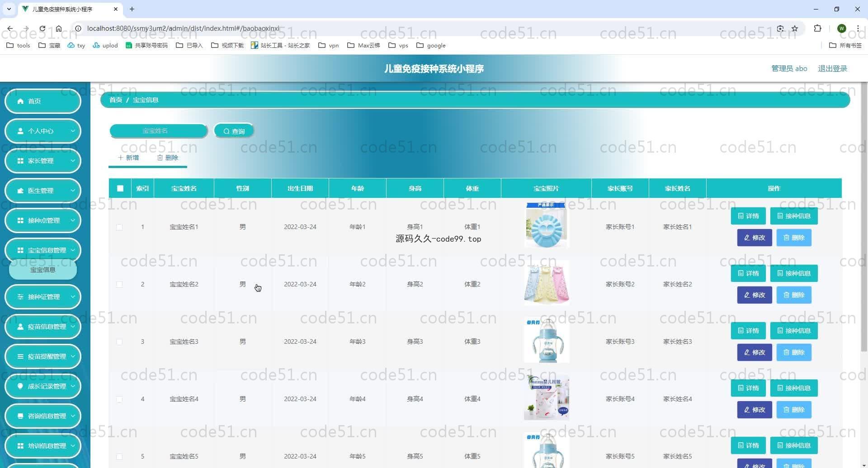Screen dimensions: 868x468
Task: Click the list icon beside 疫苗提醒管理
Action: click(20, 356)
